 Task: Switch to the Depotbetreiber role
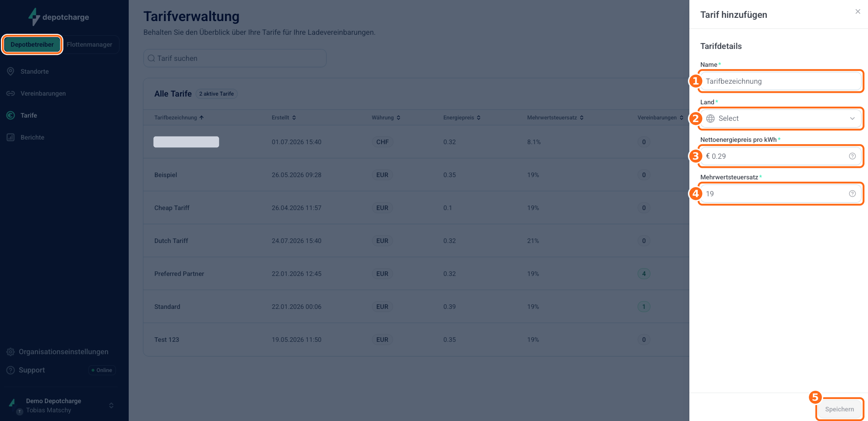pos(32,44)
